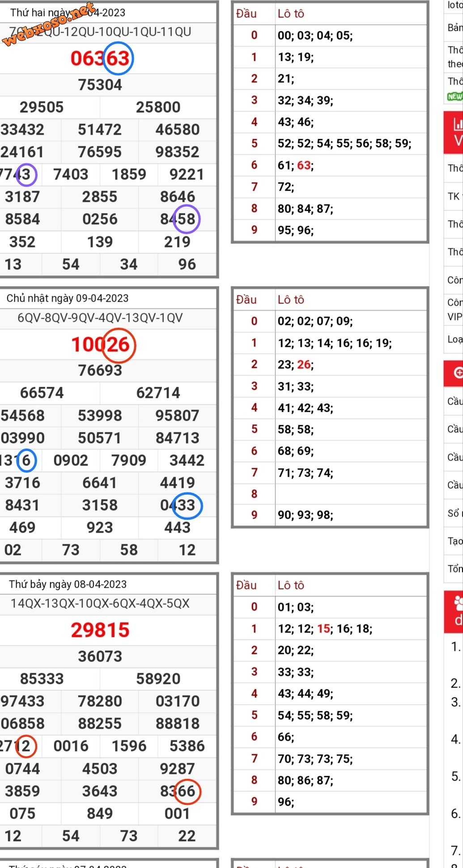Select special prize number 29815

point(100,630)
